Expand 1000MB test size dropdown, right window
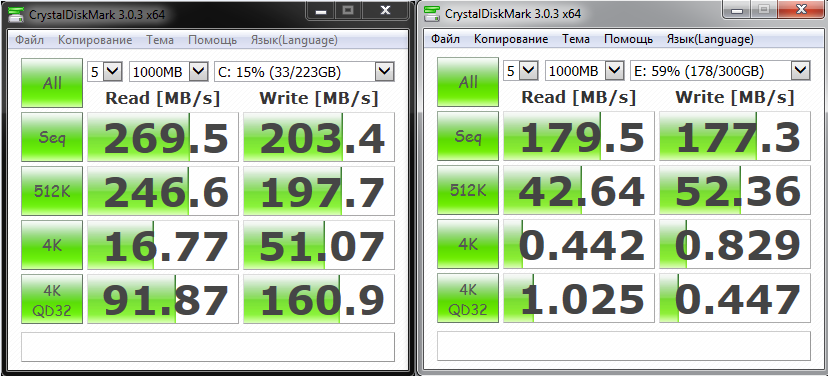This screenshot has height=376, width=828. click(615, 70)
